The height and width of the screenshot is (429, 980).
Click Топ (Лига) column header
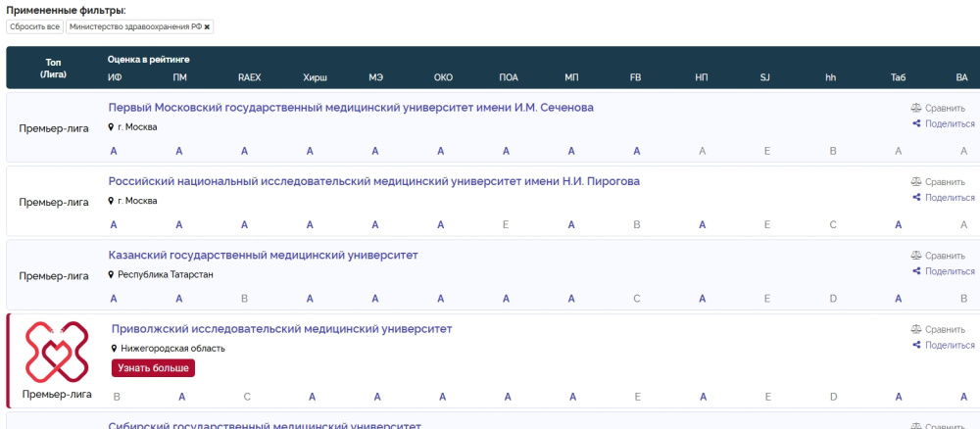(54, 68)
